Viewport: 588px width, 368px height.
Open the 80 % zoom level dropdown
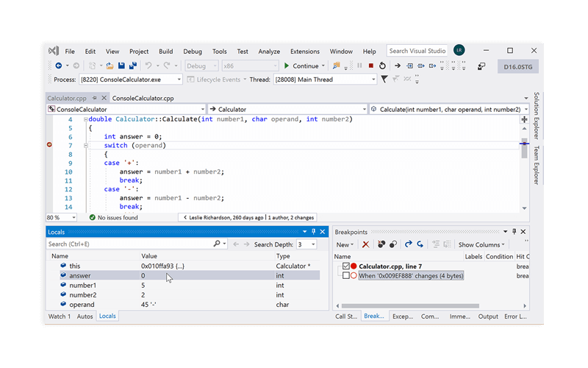click(73, 218)
